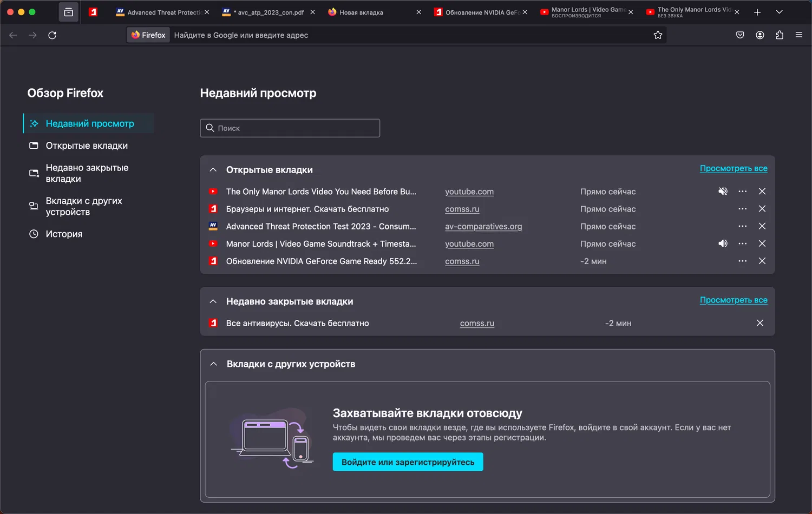Screen dimensions: 812x514
Task: Collapse the Вкладки с других устройств section
Action: tap(214, 364)
